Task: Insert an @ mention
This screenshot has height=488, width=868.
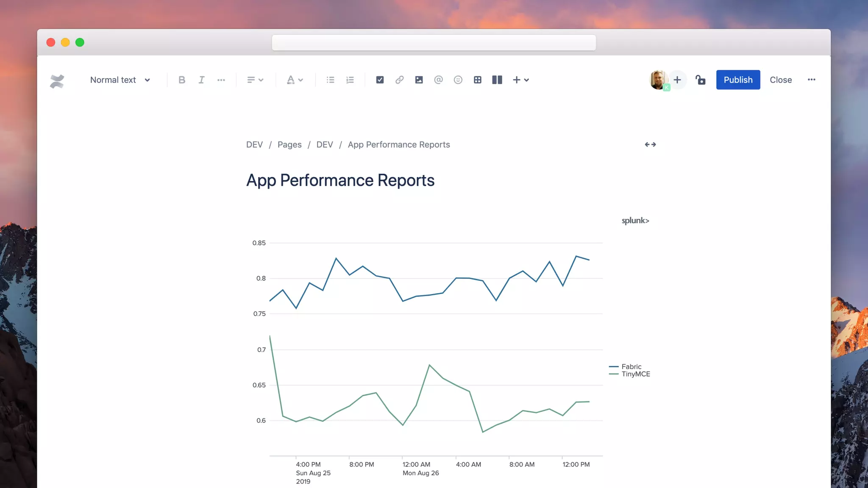Action: [x=438, y=80]
